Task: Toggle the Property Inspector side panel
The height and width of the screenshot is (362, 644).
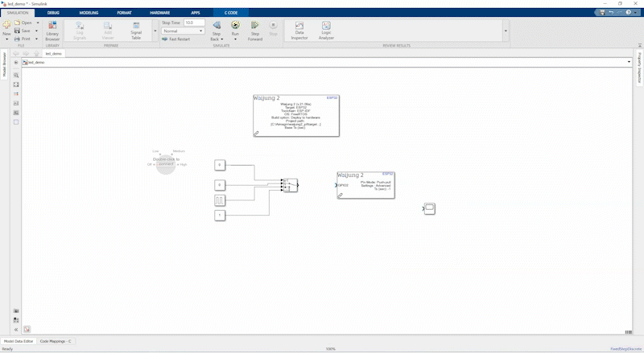Action: click(640, 68)
